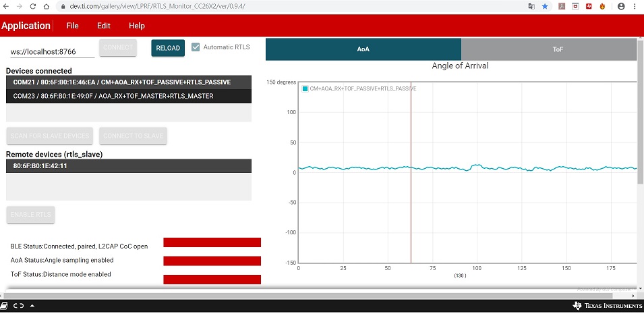Click the Texas Instruments logo

[x=607, y=306]
